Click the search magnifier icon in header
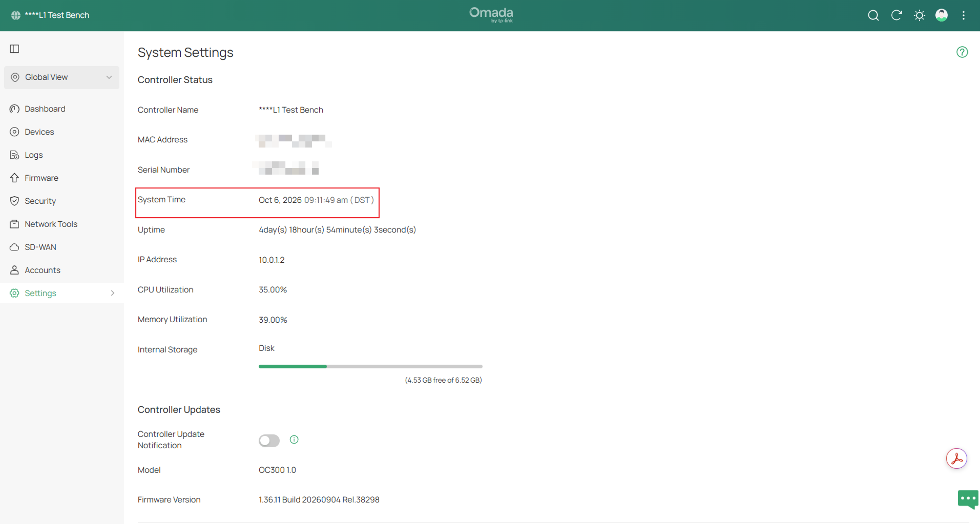980x524 pixels. pos(873,15)
